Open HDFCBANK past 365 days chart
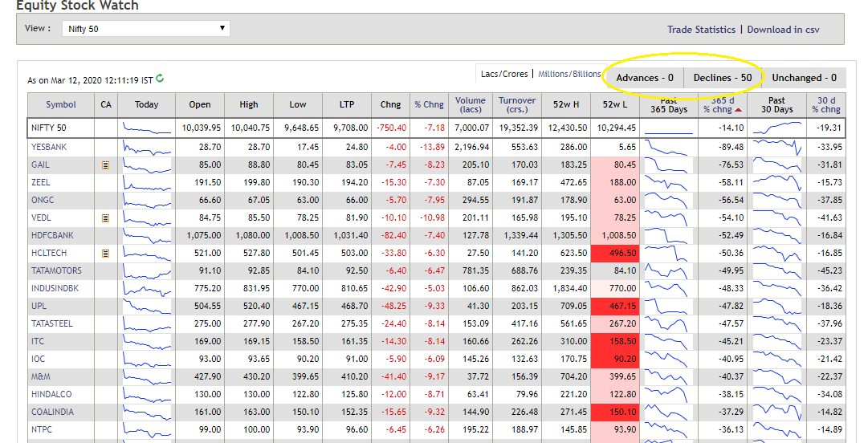The height and width of the screenshot is (443, 868). pyautogui.click(x=668, y=236)
